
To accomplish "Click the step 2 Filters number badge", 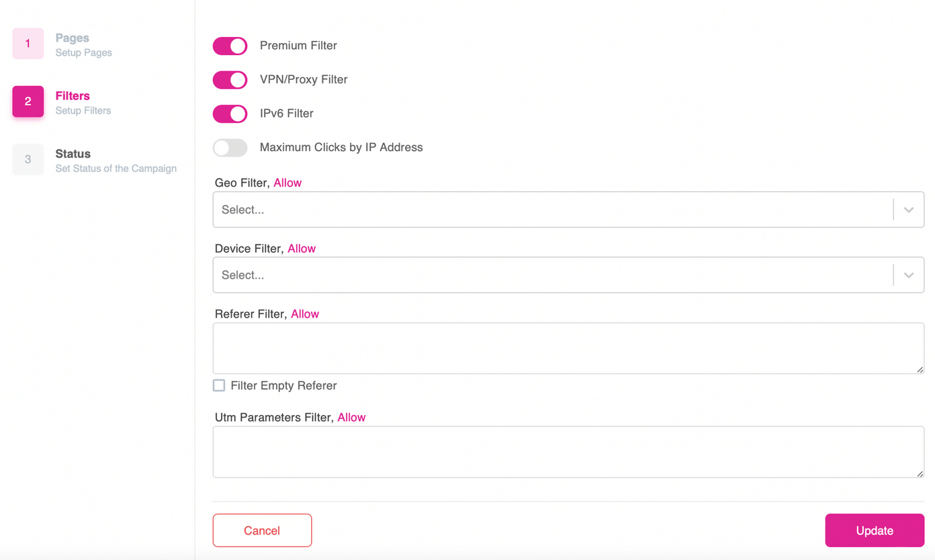I will pyautogui.click(x=28, y=101).
